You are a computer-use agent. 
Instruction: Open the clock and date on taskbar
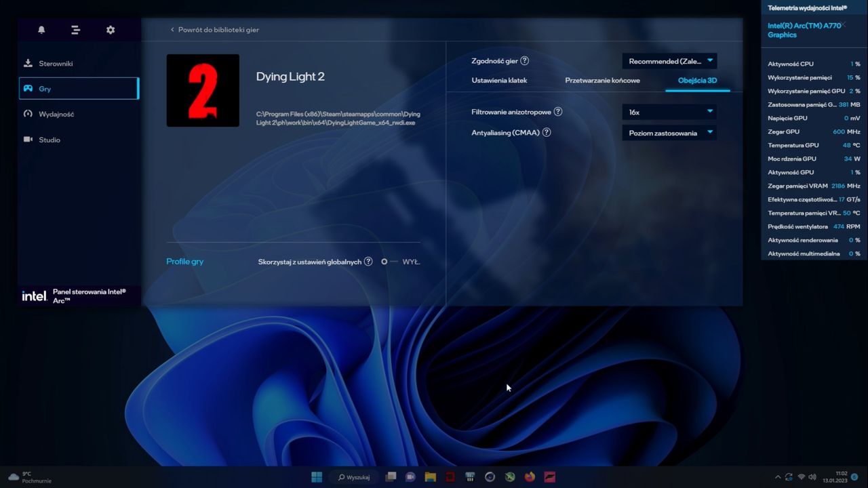835,477
